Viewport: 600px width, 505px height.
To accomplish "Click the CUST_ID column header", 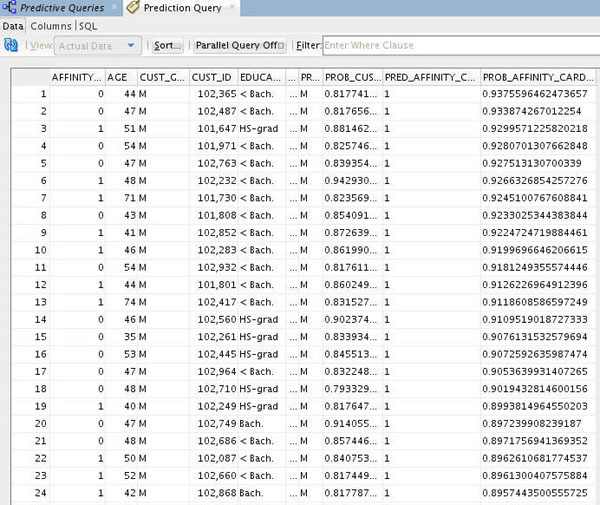I will pos(213,77).
